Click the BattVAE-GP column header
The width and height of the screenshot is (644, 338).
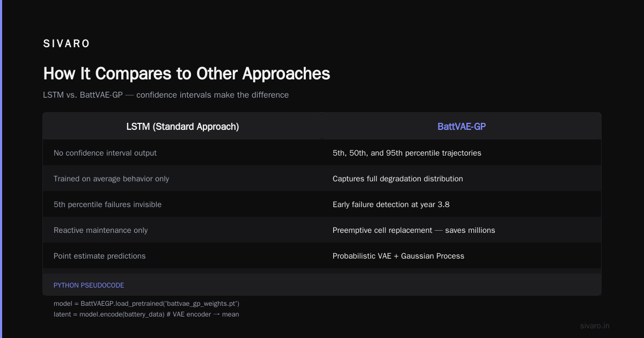coord(462,127)
